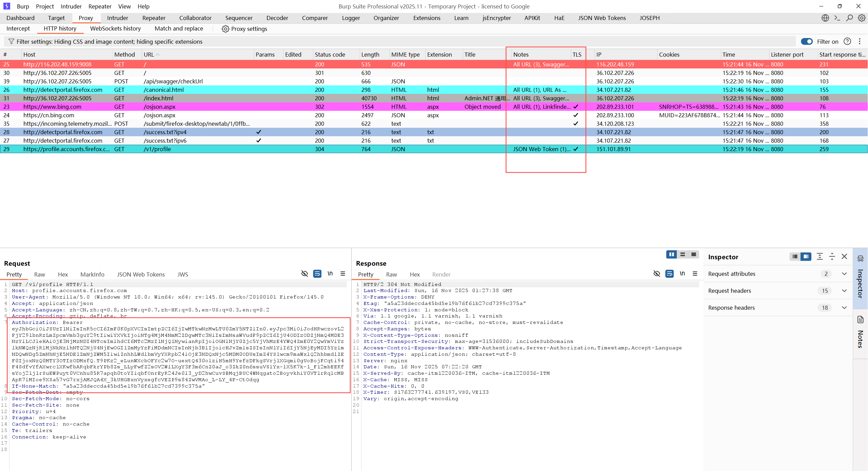This screenshot has height=471, width=868.
Task: Toggle hidden-characters eye icon in Response pane
Action: pyautogui.click(x=657, y=274)
